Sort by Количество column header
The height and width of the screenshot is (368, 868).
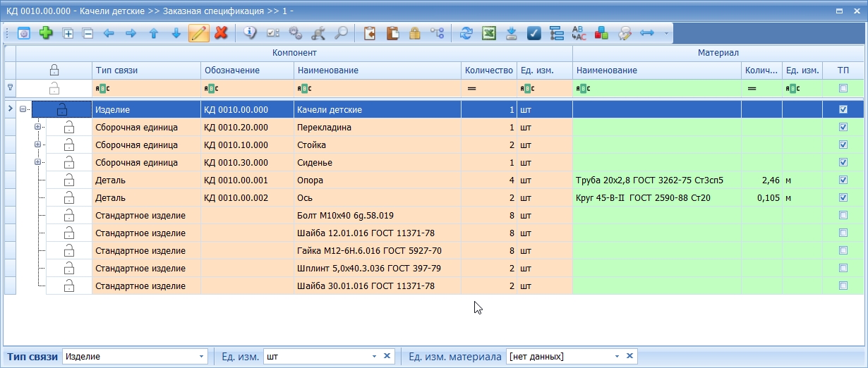point(489,70)
